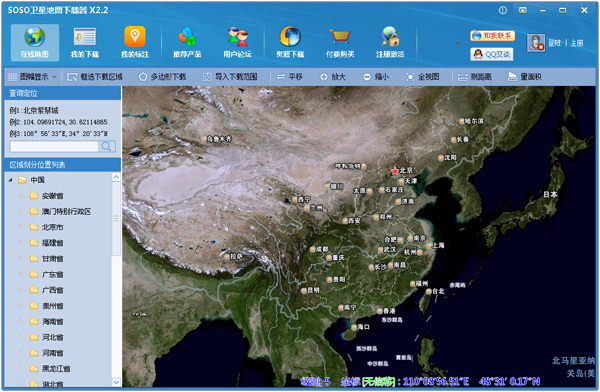Open 推荐产品 colored cubes icon

pos(187,42)
